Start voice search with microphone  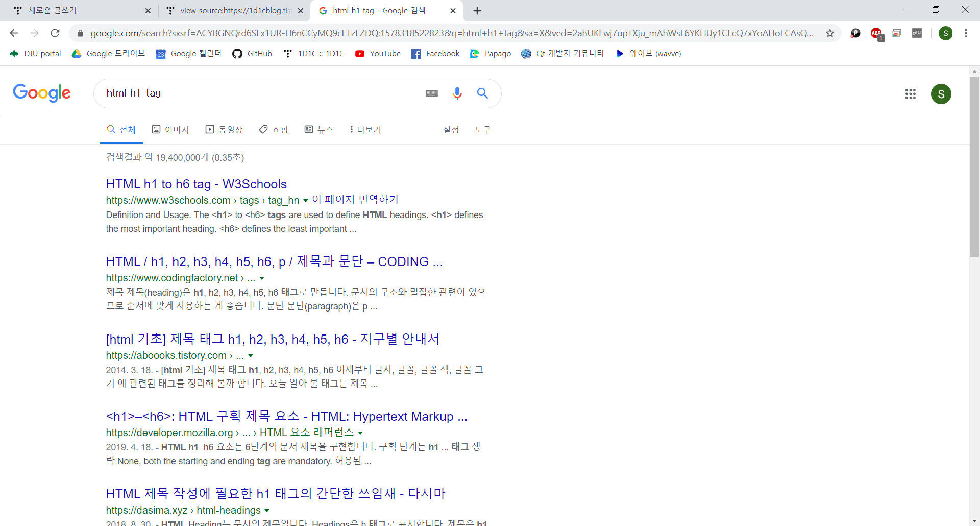point(457,93)
